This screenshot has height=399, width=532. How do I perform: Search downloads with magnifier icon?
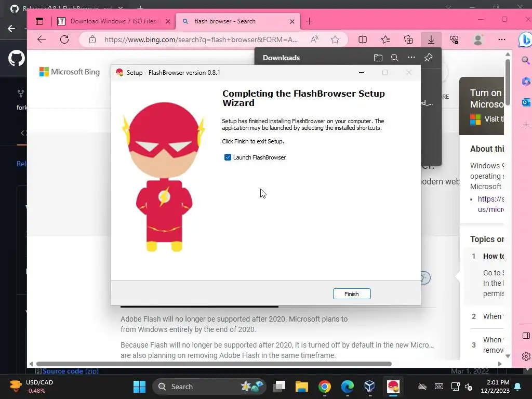395,58
